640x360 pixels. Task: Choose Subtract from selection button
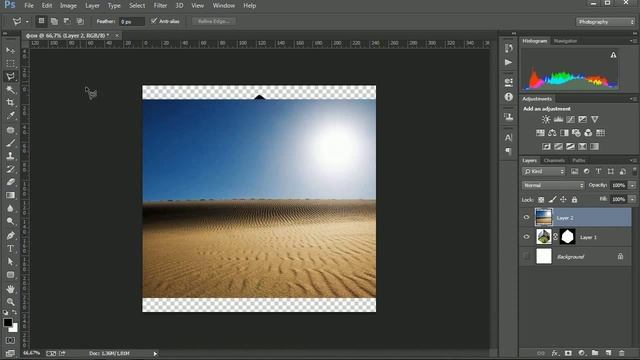pos(67,21)
